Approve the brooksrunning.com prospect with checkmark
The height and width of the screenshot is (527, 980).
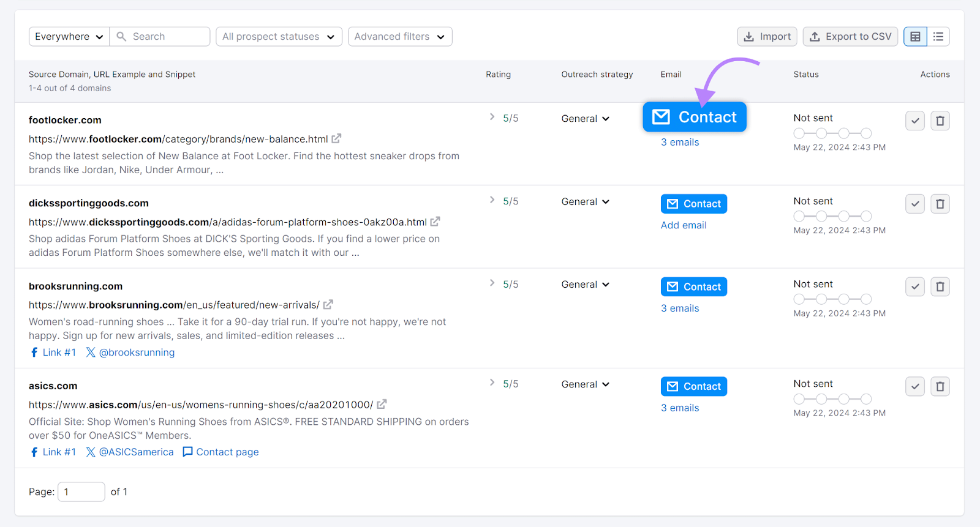pos(914,286)
